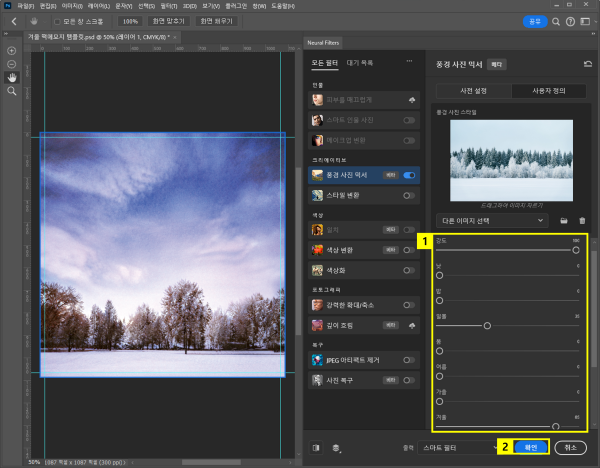This screenshot has height=468, width=600.
Task: Open the hand tool preset dropdown arrow
Action: tap(44, 22)
